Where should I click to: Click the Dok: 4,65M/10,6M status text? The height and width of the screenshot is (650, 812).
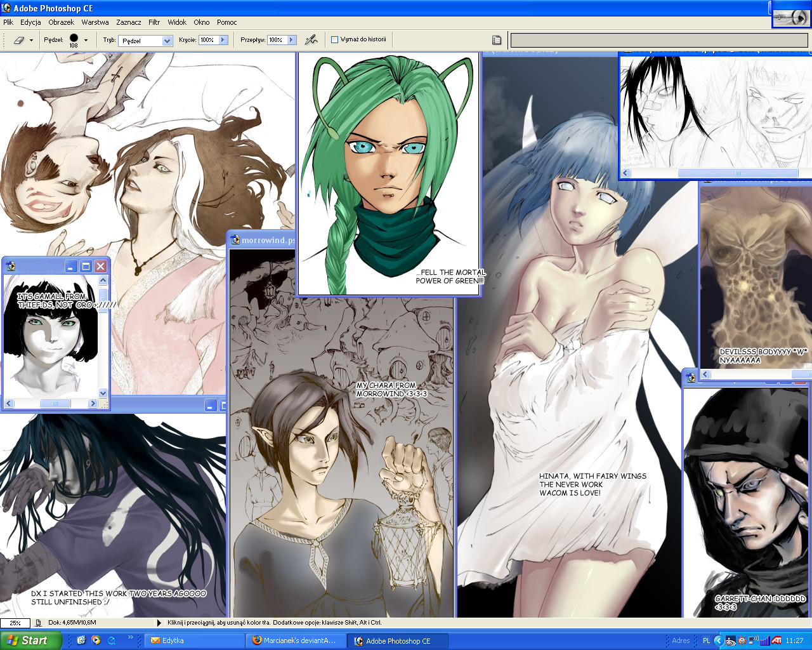(x=72, y=623)
